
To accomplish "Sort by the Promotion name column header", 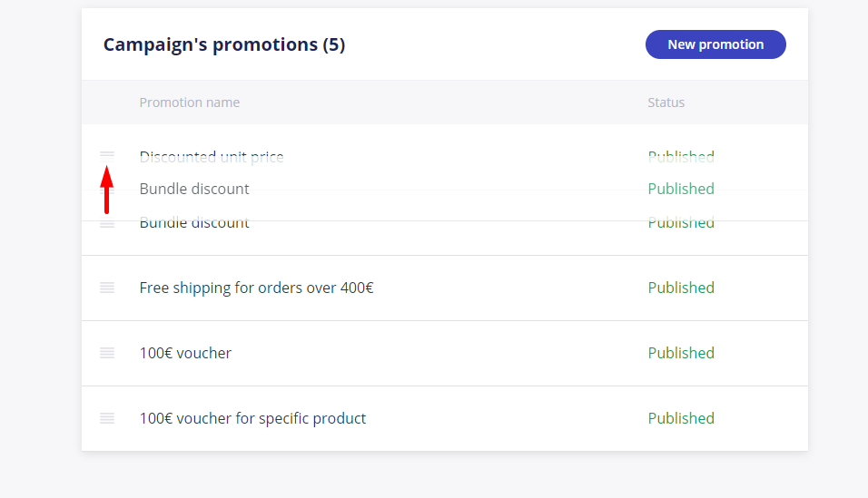I will click(x=190, y=103).
